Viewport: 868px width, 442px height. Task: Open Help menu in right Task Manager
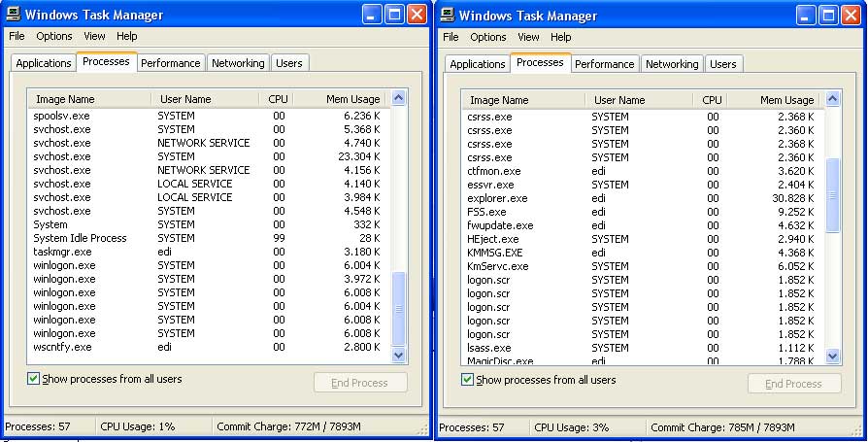(561, 37)
